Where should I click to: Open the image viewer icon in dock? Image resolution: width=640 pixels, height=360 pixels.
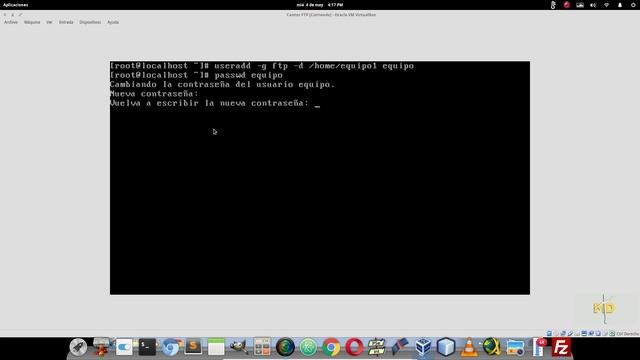coord(515,348)
